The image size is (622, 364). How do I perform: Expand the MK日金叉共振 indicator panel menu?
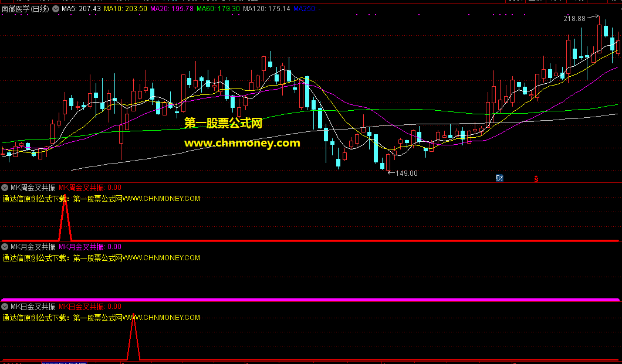tap(5, 306)
